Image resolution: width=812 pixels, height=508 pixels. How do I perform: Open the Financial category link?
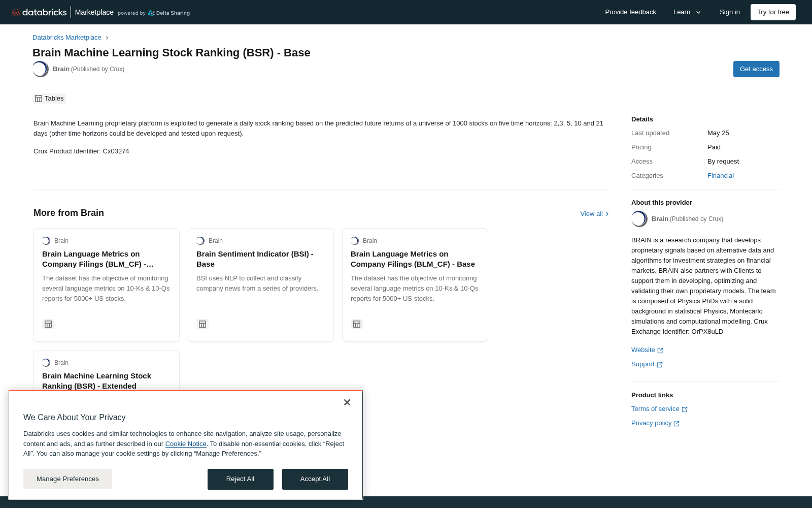pyautogui.click(x=721, y=176)
